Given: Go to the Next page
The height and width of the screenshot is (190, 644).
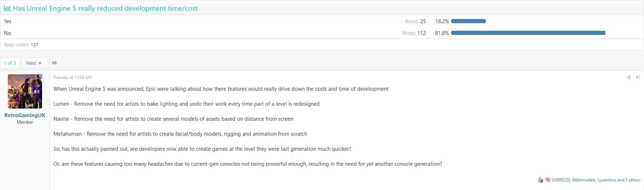Looking at the screenshot, I should pyautogui.click(x=34, y=63).
